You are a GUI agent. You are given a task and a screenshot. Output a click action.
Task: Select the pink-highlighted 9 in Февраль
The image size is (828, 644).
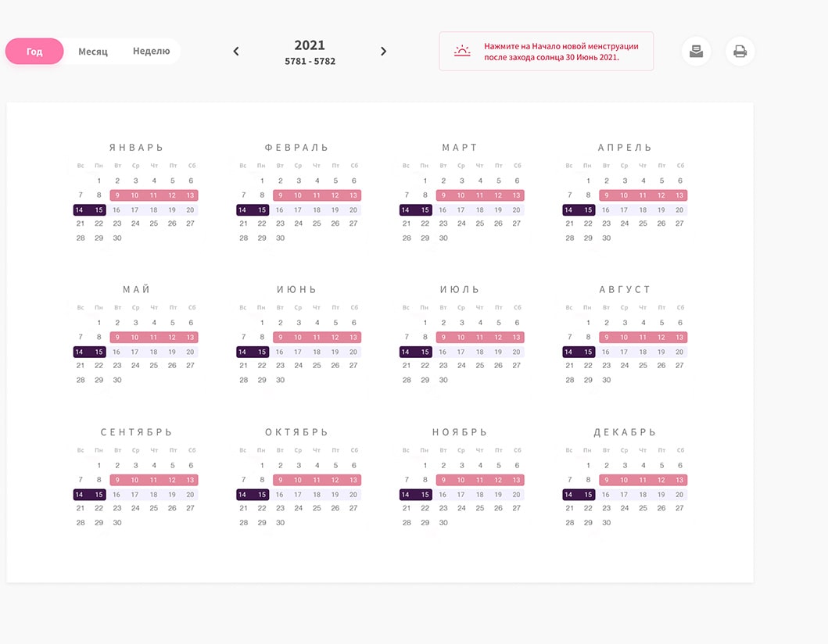click(280, 195)
